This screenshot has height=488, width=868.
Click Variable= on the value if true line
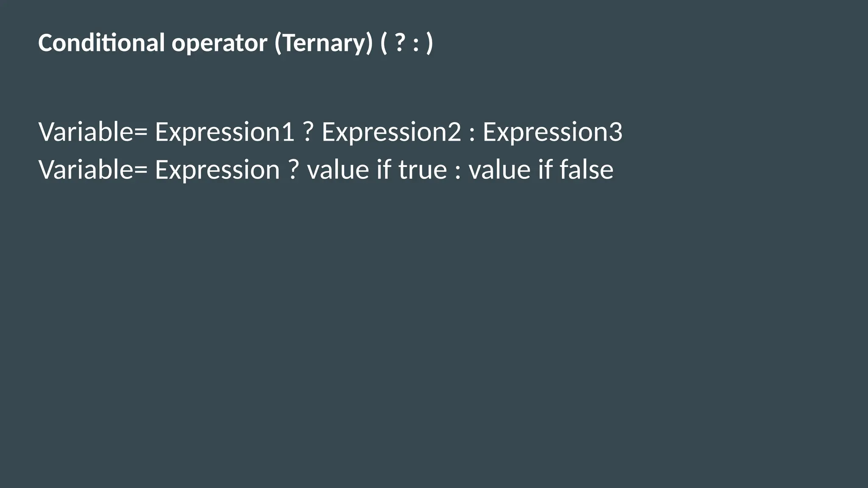(x=93, y=169)
